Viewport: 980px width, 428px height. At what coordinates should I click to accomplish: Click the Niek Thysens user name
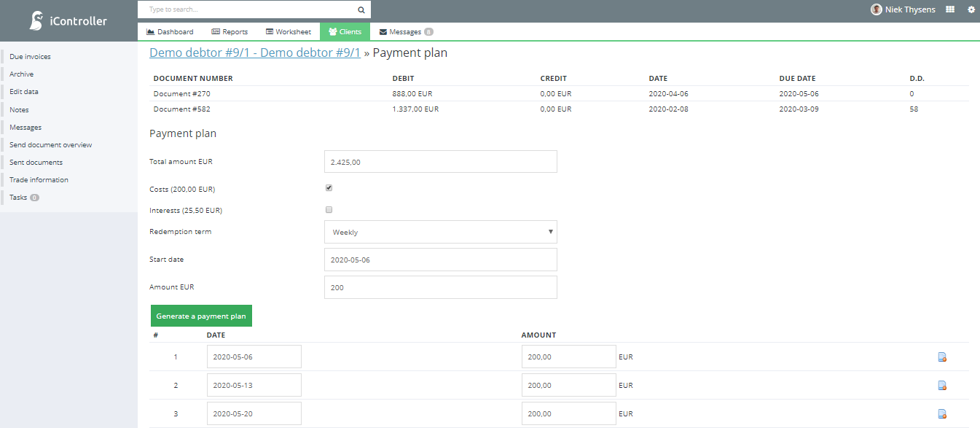(910, 9)
